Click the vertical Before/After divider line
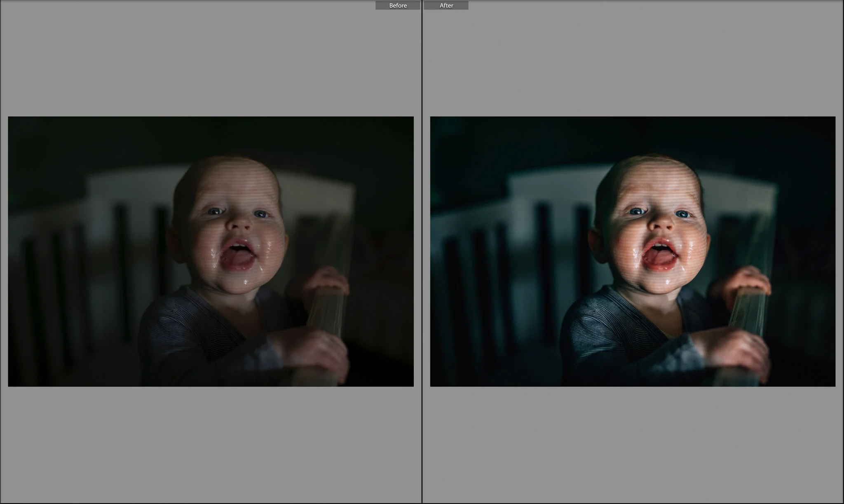844x504 pixels. click(x=422, y=247)
